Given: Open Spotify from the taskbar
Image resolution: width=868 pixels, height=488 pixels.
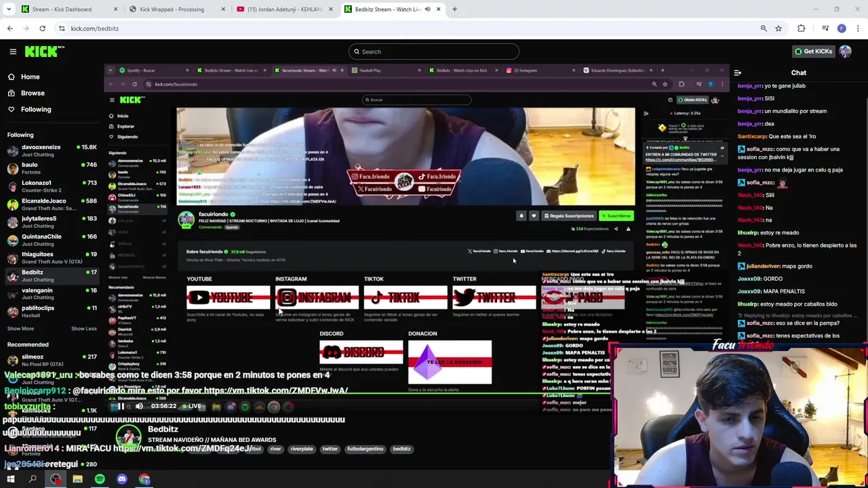Looking at the screenshot, I should [100, 479].
